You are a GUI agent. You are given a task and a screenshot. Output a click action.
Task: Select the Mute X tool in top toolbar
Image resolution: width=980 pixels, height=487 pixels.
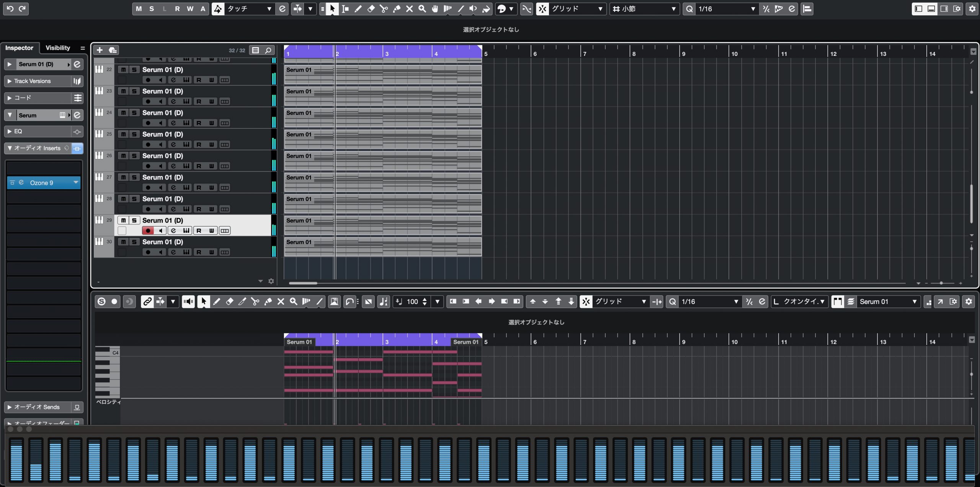click(x=409, y=9)
